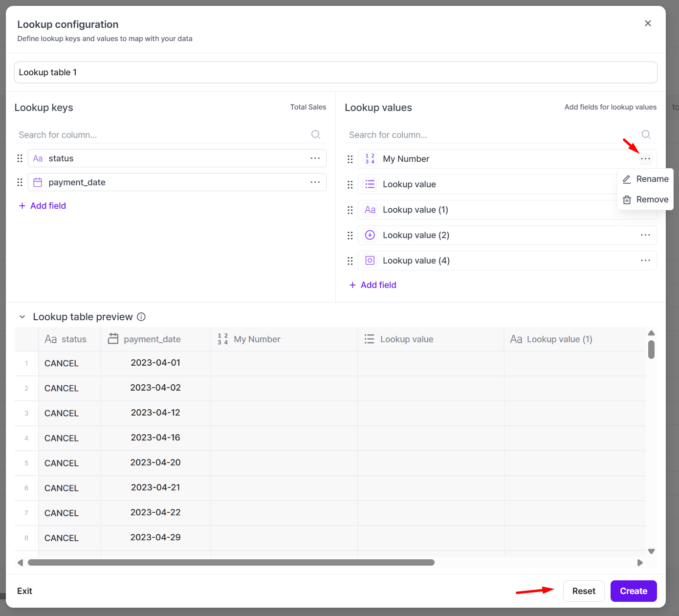Click Add field under Lookup keys

[43, 206]
